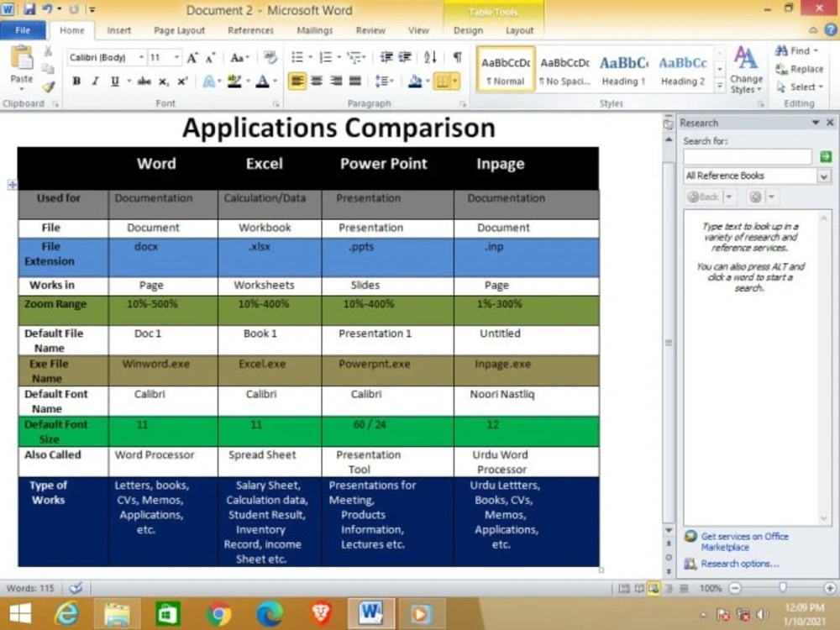Click Decrease Indent icon

coord(386,57)
